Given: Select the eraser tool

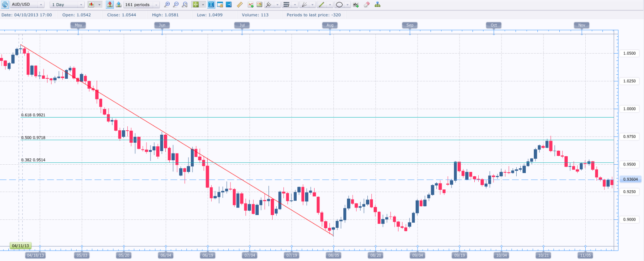Looking at the screenshot, I should coord(367,4).
